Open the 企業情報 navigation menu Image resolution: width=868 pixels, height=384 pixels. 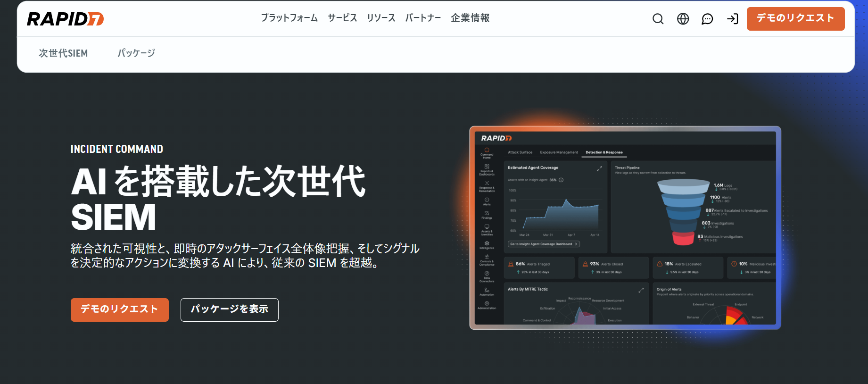(470, 18)
